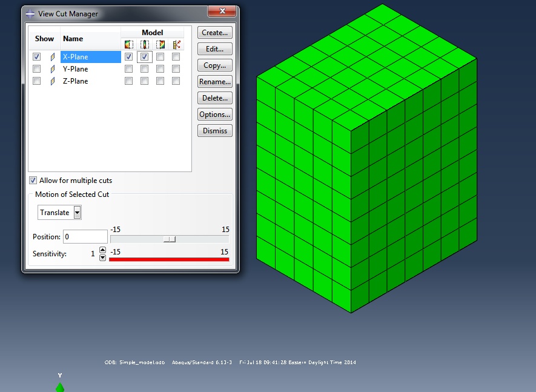Check X-Plane free body column checkbox
The width and height of the screenshot is (536, 392).
176,56
